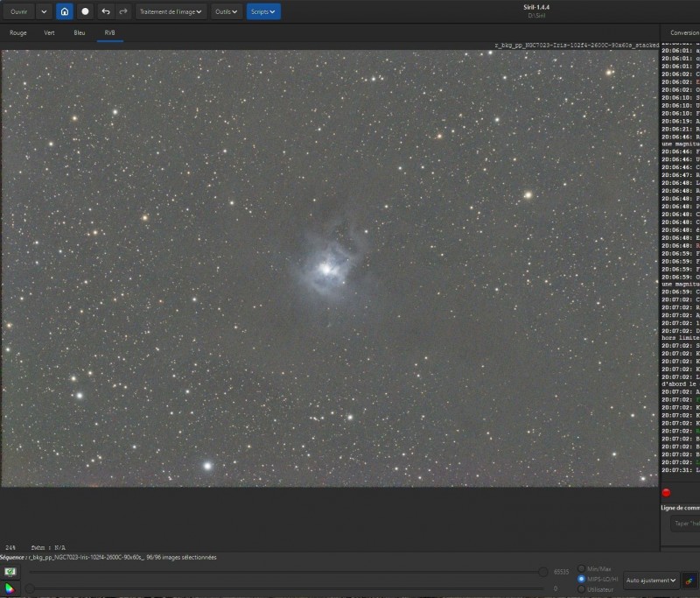Click the fwhm : N/A status text
The image size is (700, 598).
pos(48,547)
